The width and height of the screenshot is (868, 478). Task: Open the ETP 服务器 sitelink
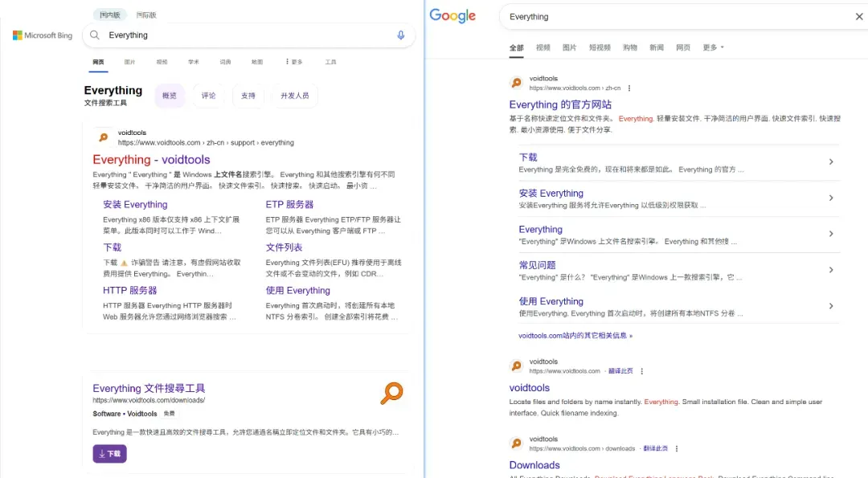(289, 205)
